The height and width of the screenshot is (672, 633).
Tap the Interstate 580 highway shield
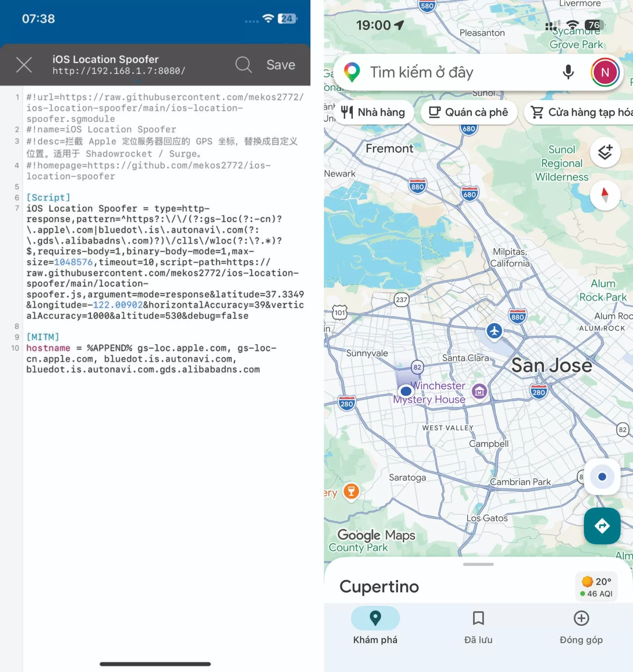427,6
